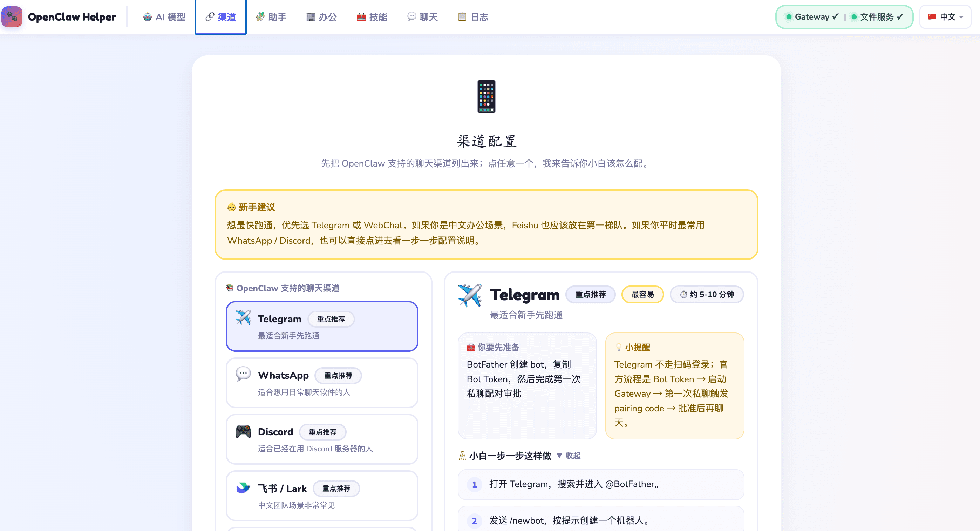980x531 pixels.
Task: Open the 技能 tab
Action: [x=372, y=17]
